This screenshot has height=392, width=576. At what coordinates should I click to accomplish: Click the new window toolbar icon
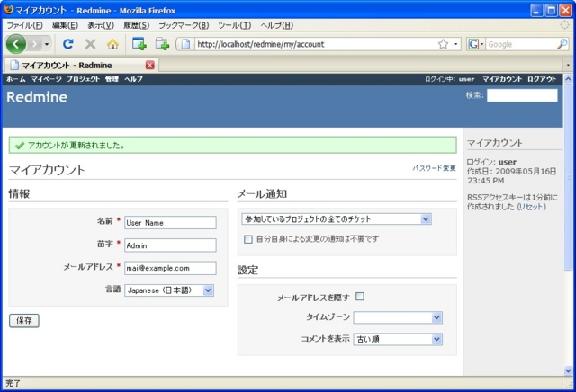139,44
